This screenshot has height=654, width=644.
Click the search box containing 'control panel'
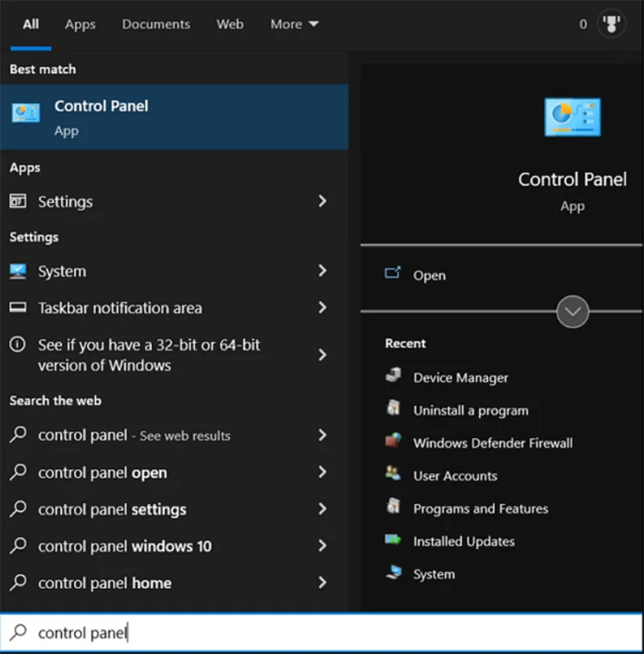(322, 632)
